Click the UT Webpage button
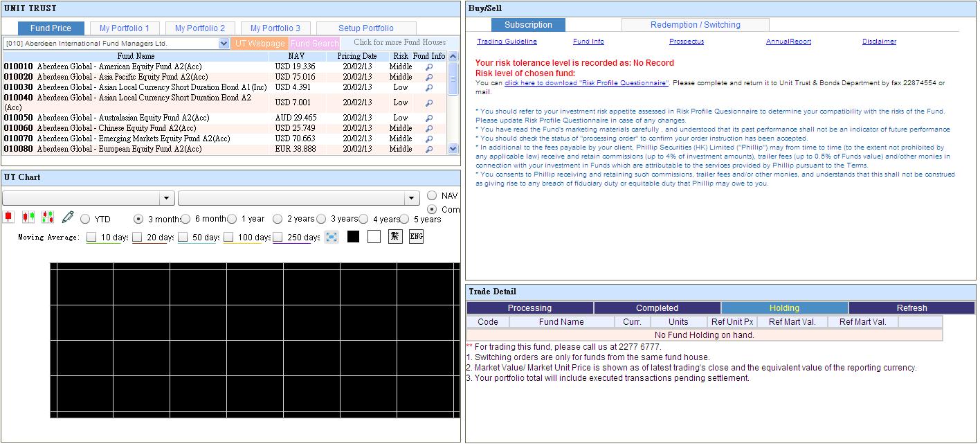Screen dimensions: 980x446 [260, 44]
